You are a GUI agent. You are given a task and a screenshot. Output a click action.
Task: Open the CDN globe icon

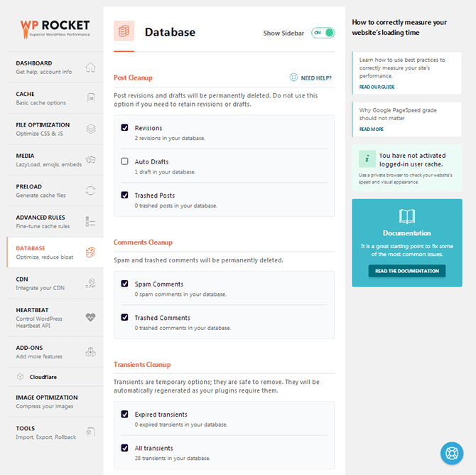point(90,283)
